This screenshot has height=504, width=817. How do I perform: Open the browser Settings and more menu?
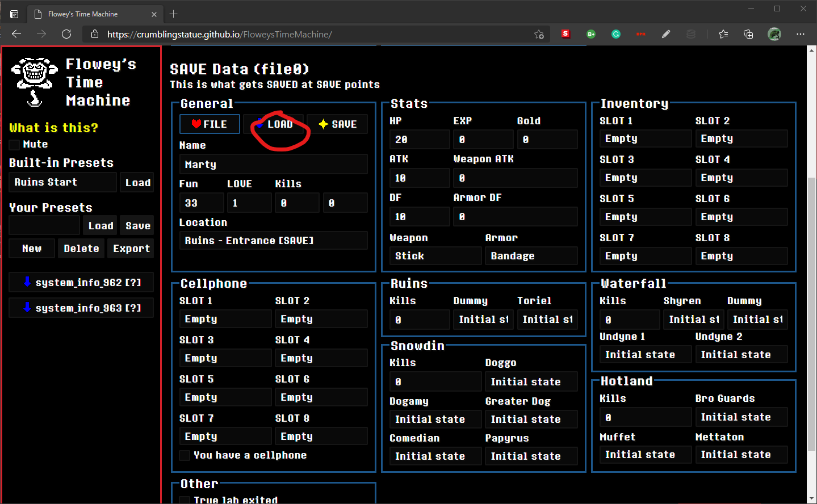(801, 34)
